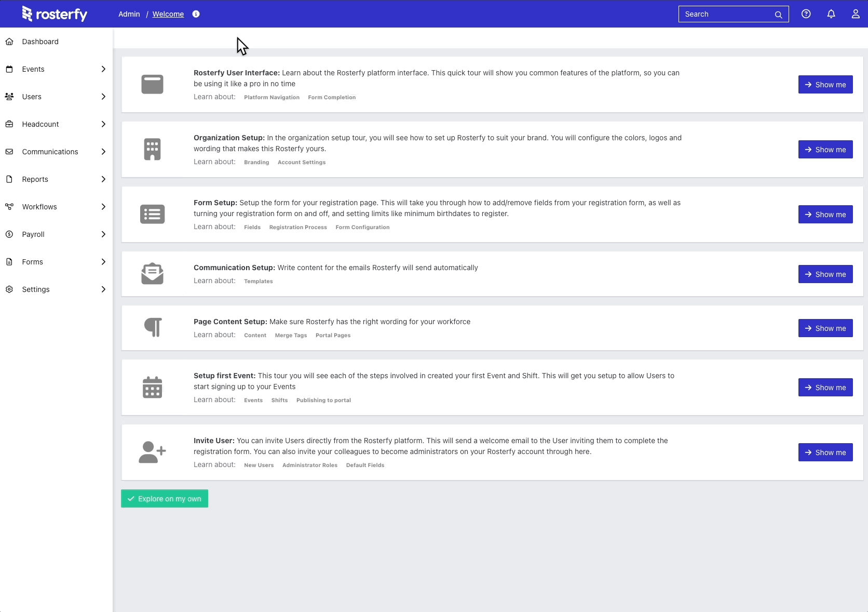Click the Invite User person-plus icon
This screenshot has height=612, width=868.
click(x=152, y=452)
